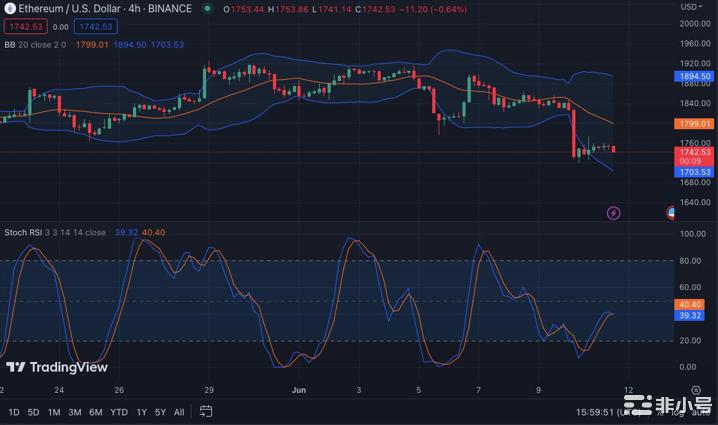Select the 5D time range
The height and width of the screenshot is (425, 718).
(34, 412)
